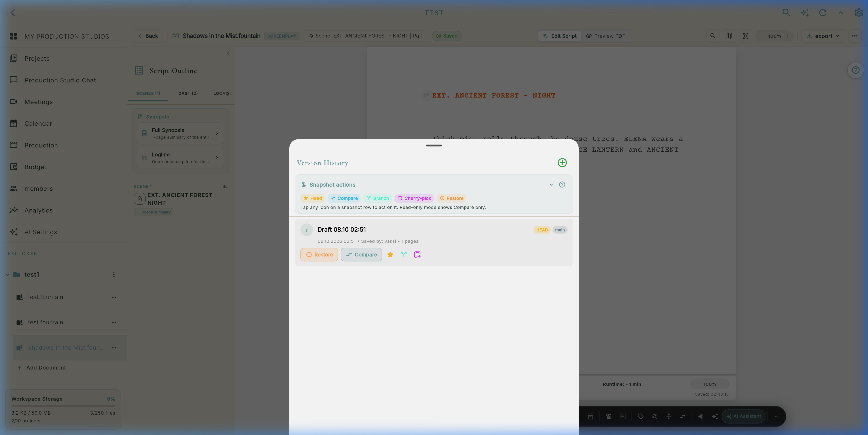Toggle lock on EXT. ANCIENT FOREST scene

139,199
